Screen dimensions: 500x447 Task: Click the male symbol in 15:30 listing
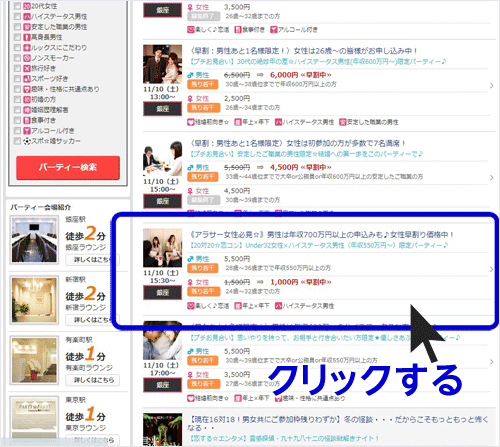click(x=190, y=259)
